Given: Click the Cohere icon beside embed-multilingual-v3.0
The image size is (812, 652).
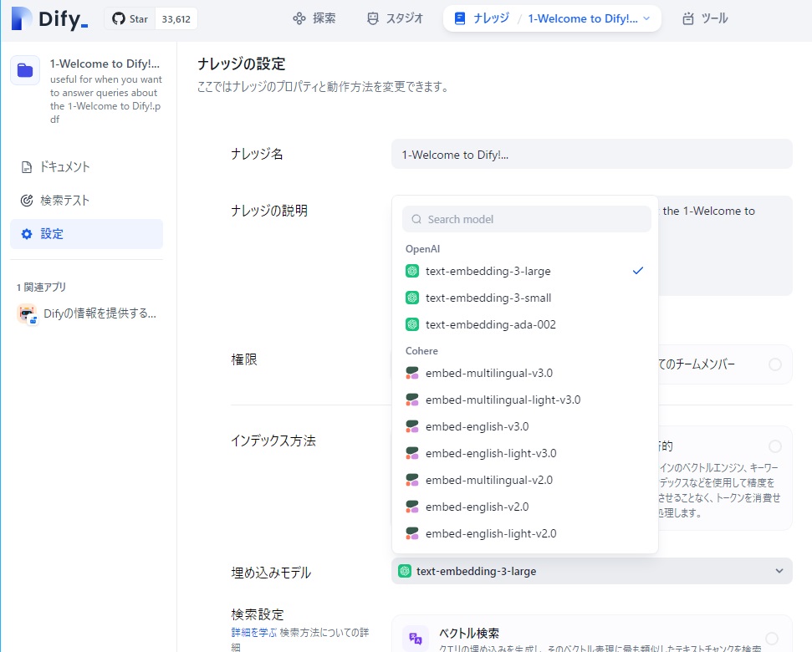Looking at the screenshot, I should [x=412, y=373].
